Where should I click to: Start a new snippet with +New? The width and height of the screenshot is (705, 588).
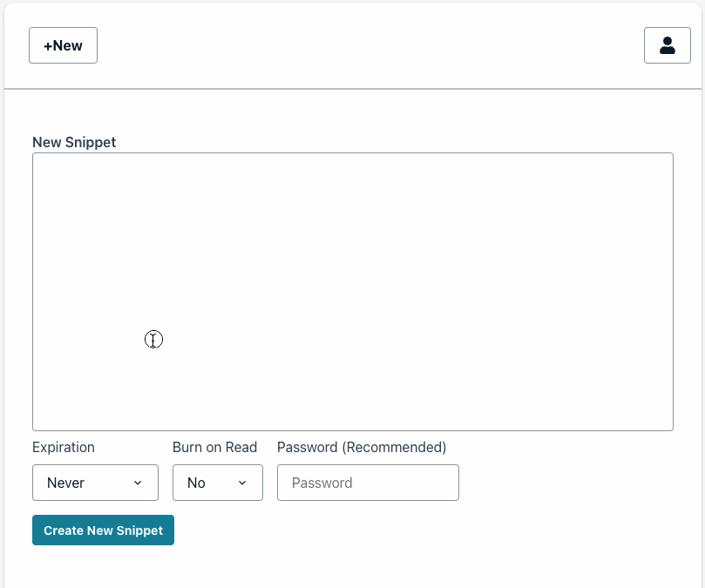coord(63,44)
